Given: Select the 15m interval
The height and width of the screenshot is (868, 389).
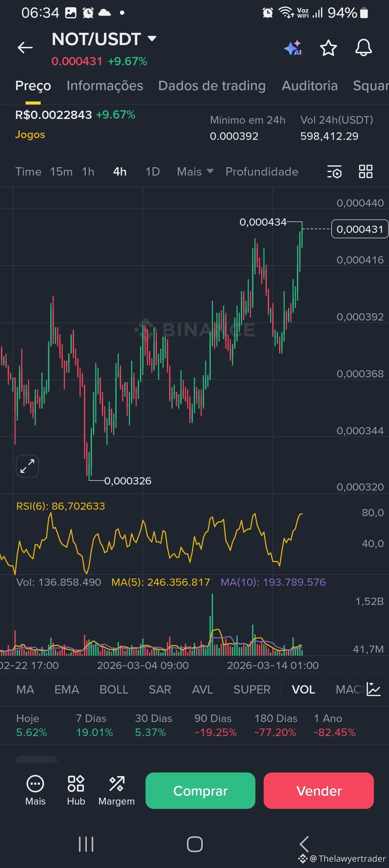Looking at the screenshot, I should (x=61, y=172).
